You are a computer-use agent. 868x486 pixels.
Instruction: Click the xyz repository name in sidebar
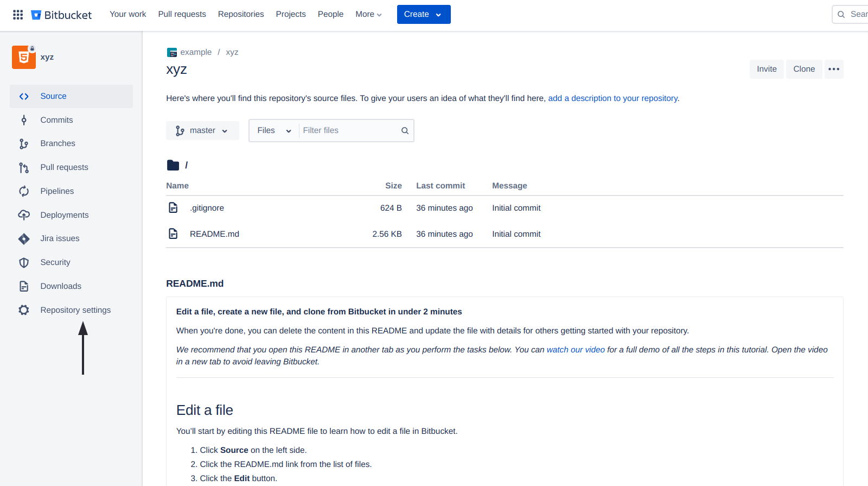tap(47, 57)
